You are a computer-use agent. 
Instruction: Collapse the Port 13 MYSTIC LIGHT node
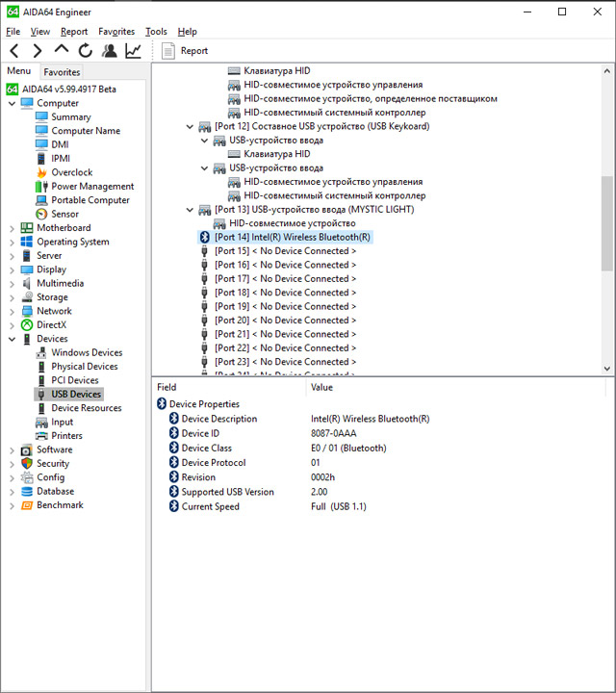[190, 210]
